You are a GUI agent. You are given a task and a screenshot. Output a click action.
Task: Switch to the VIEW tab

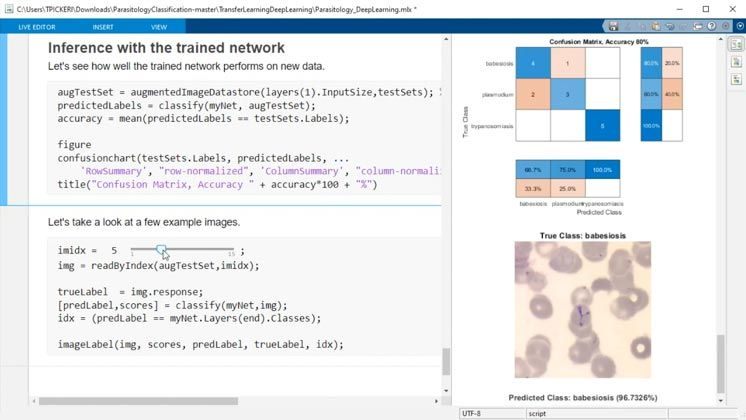coord(159,27)
